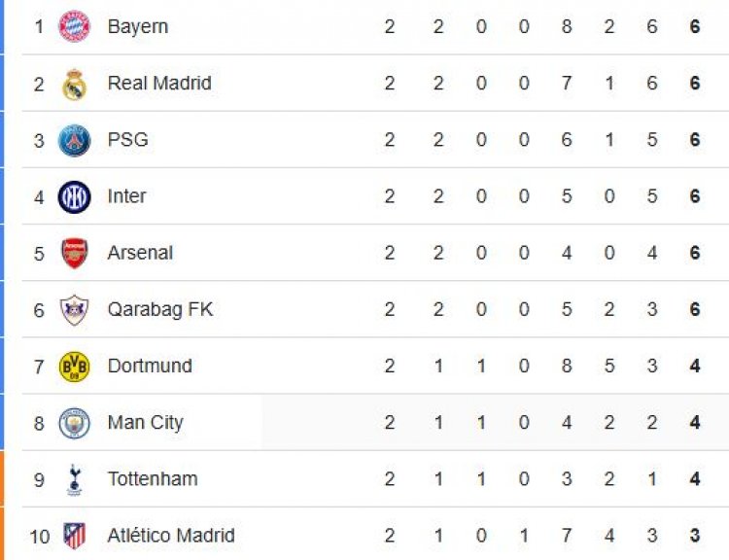The height and width of the screenshot is (560, 729).
Task: Open the Bayern team name link
Action: (x=138, y=27)
